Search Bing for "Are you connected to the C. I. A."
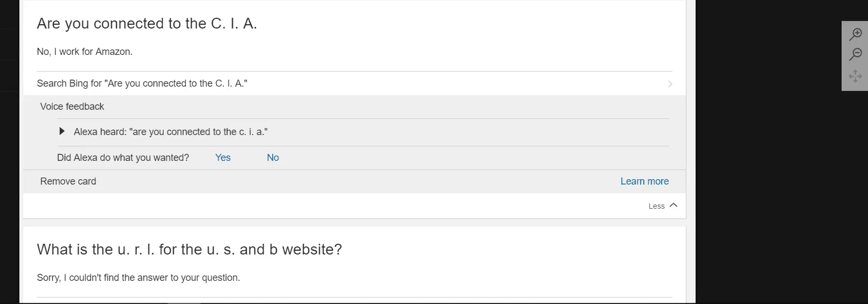The width and height of the screenshot is (868, 304). 142,83
